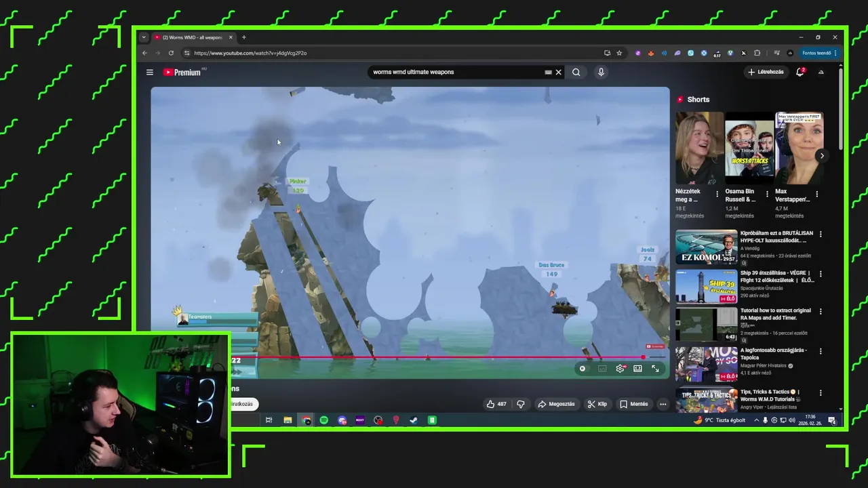Click the black X extension icon
This screenshot has width=868, height=488.
coord(743,53)
